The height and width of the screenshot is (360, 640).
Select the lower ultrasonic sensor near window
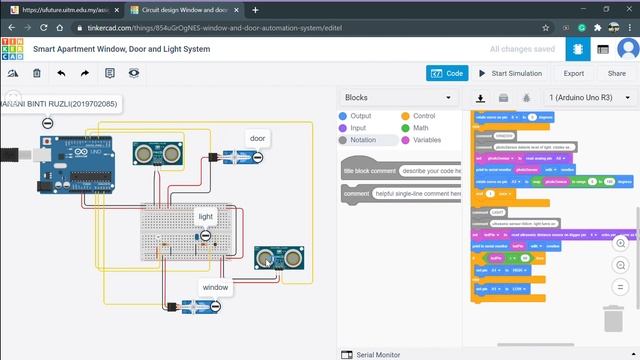[x=279, y=258]
